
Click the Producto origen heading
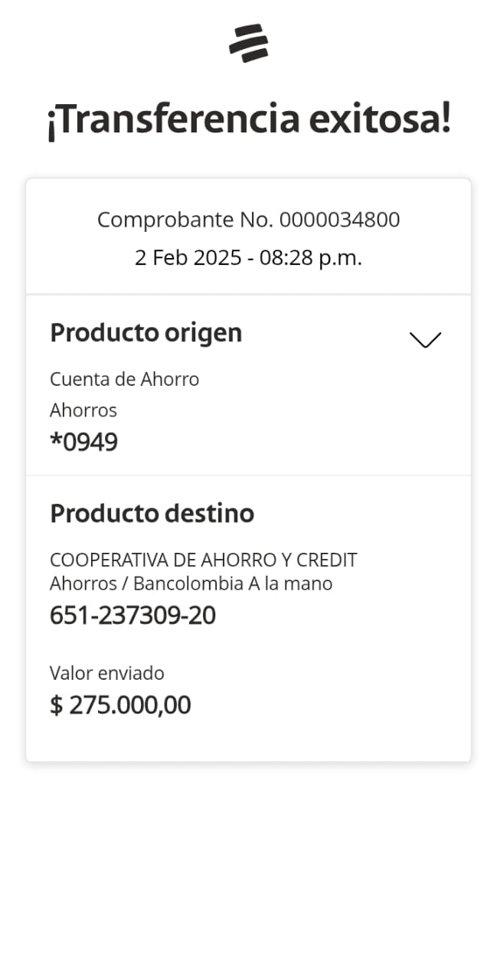pos(146,333)
